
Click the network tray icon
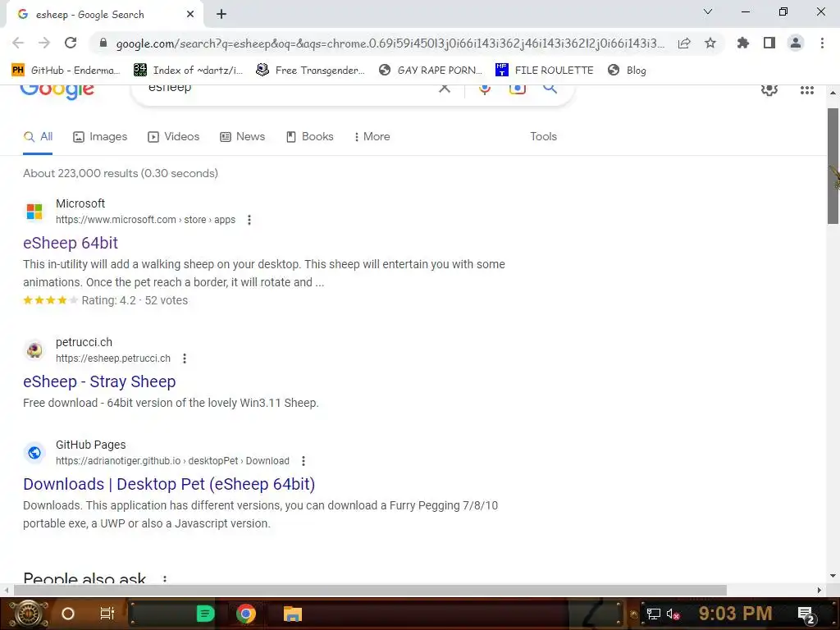[x=653, y=614]
